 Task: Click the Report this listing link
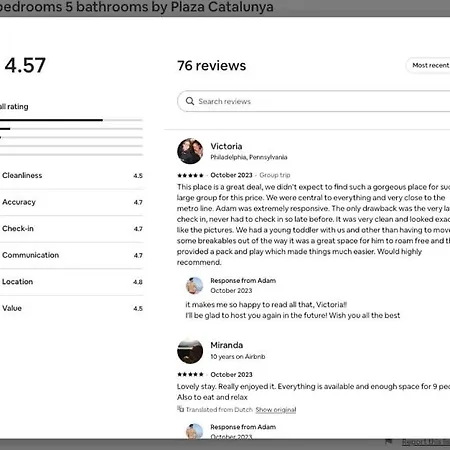pyautogui.click(x=426, y=442)
